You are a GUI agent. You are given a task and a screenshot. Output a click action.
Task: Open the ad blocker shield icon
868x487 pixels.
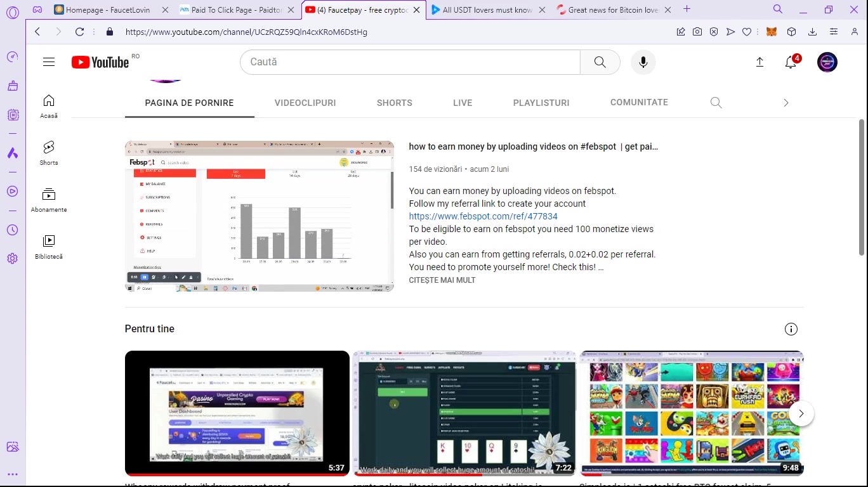714,32
